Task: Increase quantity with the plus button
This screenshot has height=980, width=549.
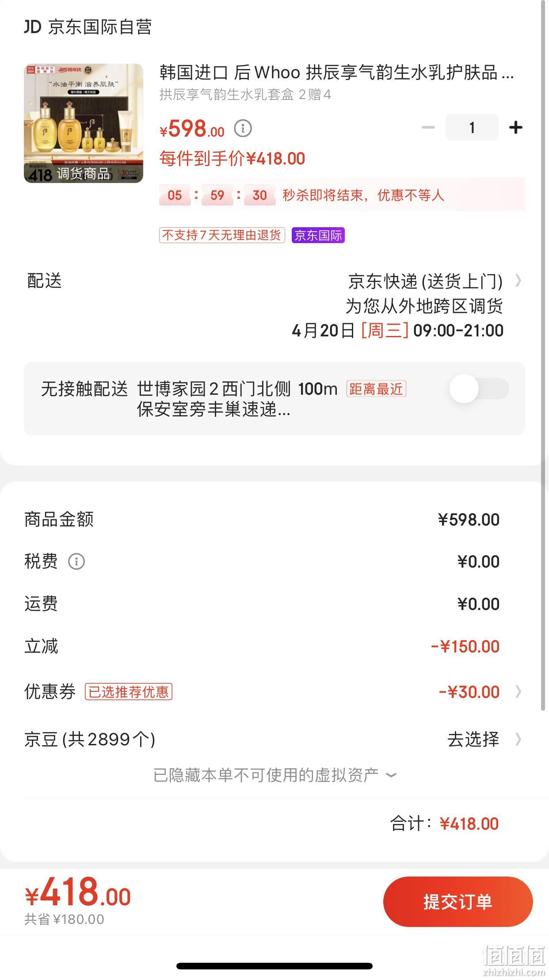Action: pyautogui.click(x=515, y=128)
